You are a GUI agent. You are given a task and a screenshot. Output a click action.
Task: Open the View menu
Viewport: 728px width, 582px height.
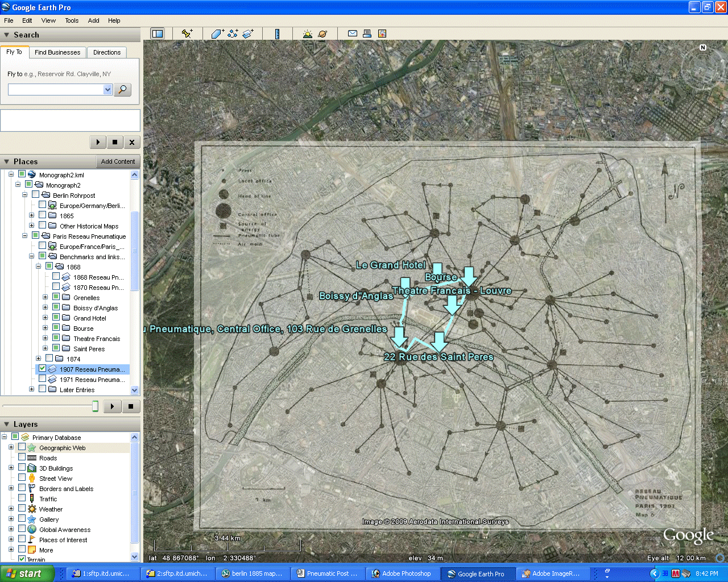tap(48, 20)
